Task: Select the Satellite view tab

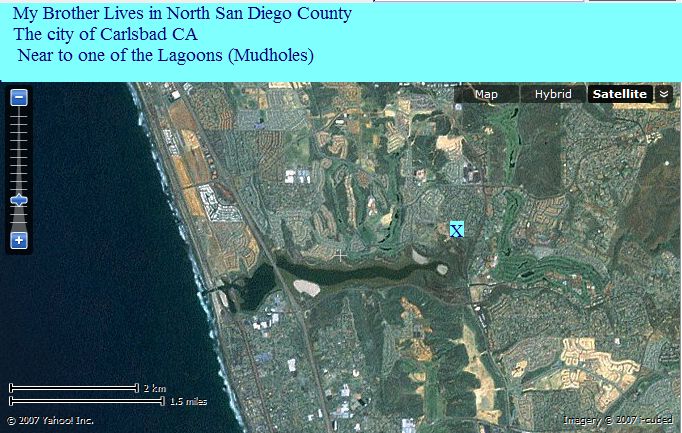Action: [x=620, y=94]
